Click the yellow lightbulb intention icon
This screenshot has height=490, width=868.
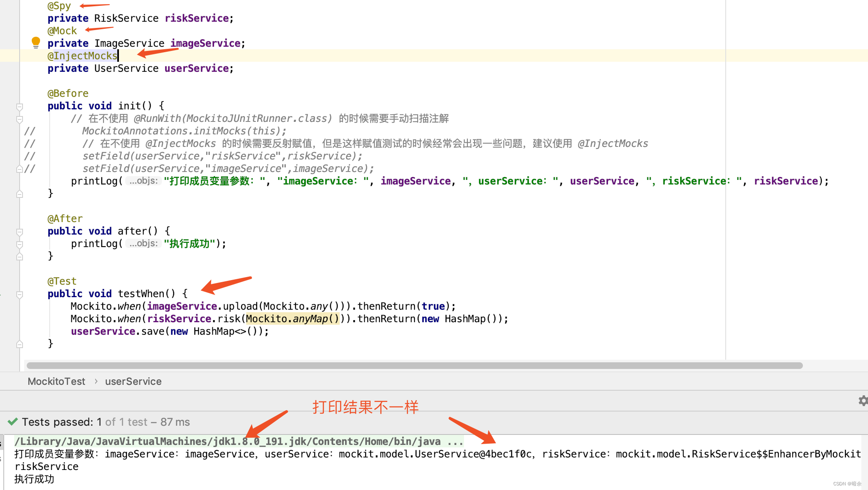pos(36,42)
